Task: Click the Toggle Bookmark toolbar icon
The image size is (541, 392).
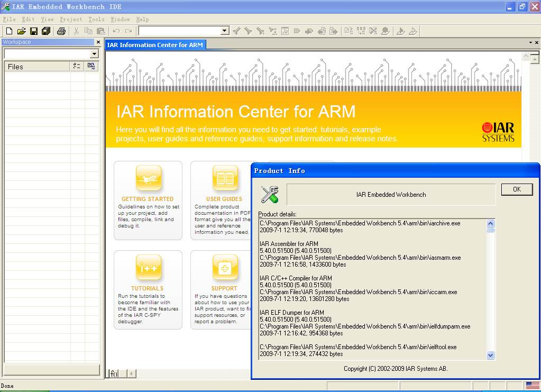Action: (x=297, y=31)
